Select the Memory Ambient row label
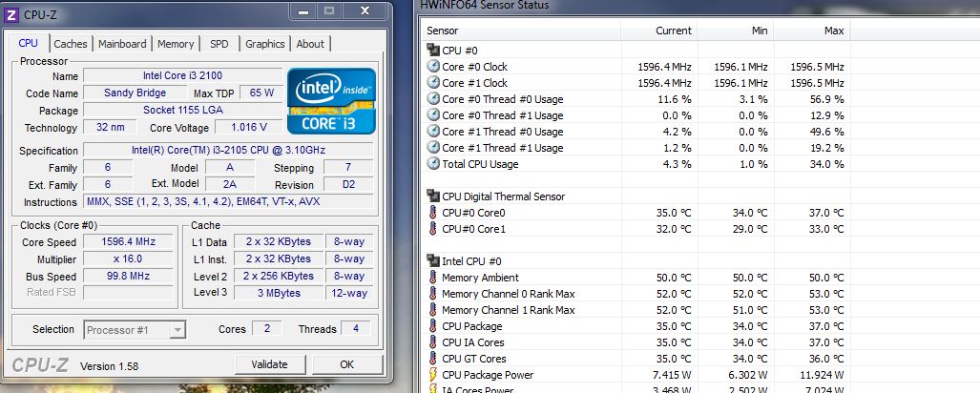 click(x=480, y=278)
